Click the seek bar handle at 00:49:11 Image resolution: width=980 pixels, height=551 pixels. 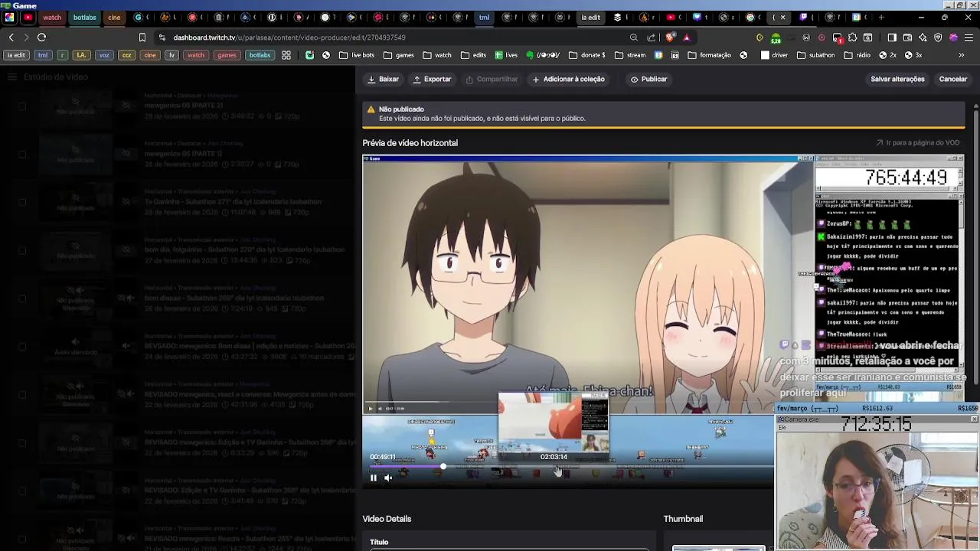443,466
